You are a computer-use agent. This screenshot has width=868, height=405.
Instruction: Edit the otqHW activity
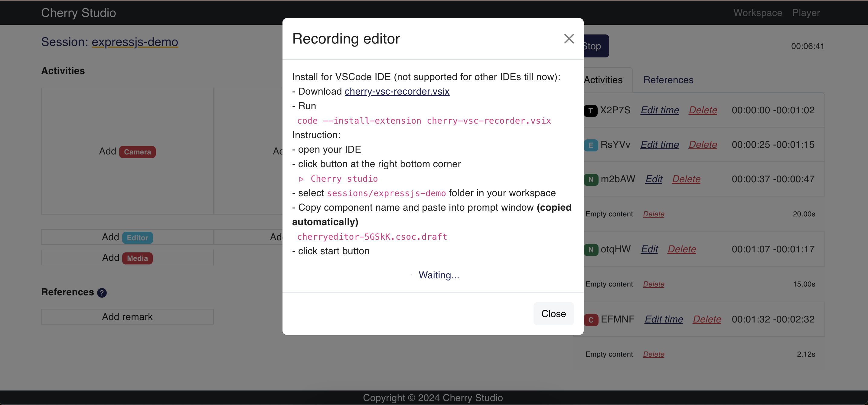coord(649,249)
